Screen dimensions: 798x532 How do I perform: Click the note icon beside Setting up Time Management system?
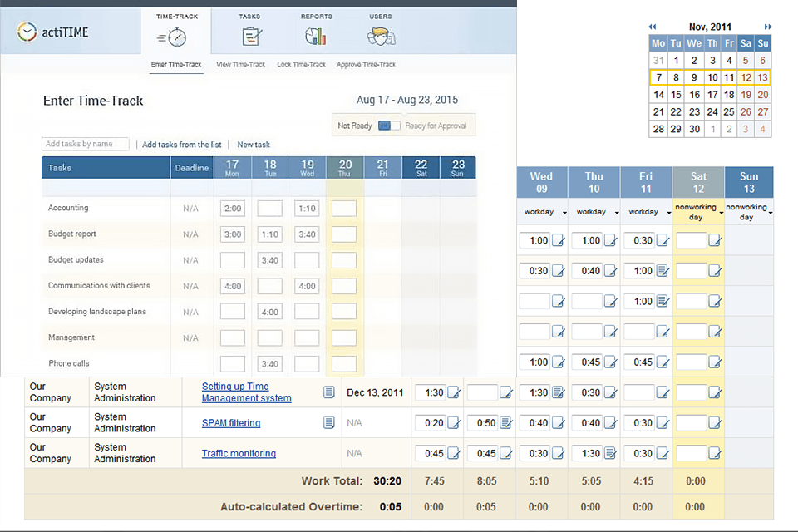pyautogui.click(x=329, y=392)
